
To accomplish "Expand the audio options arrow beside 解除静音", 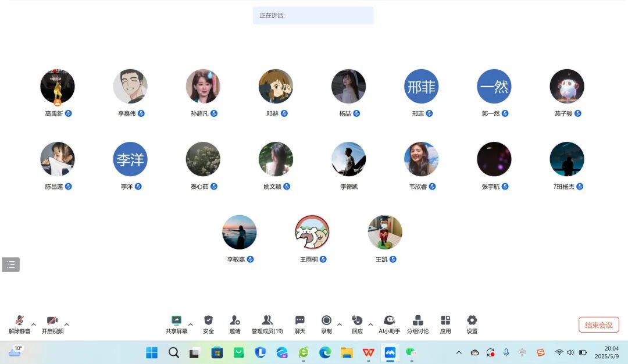I will pos(33,324).
